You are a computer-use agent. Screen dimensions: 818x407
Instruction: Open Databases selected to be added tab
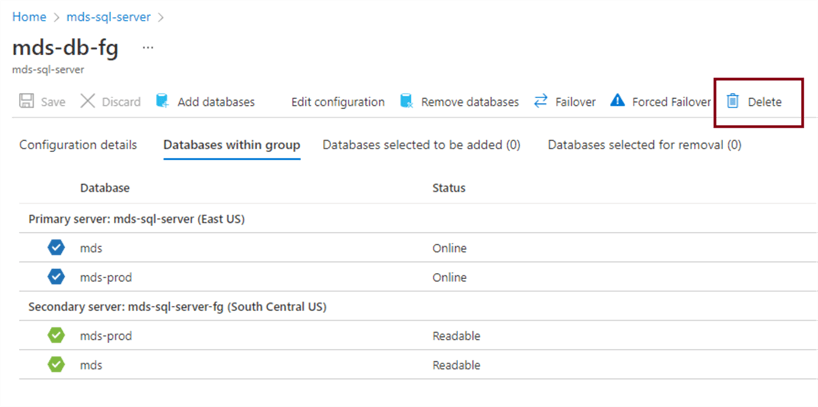point(421,145)
